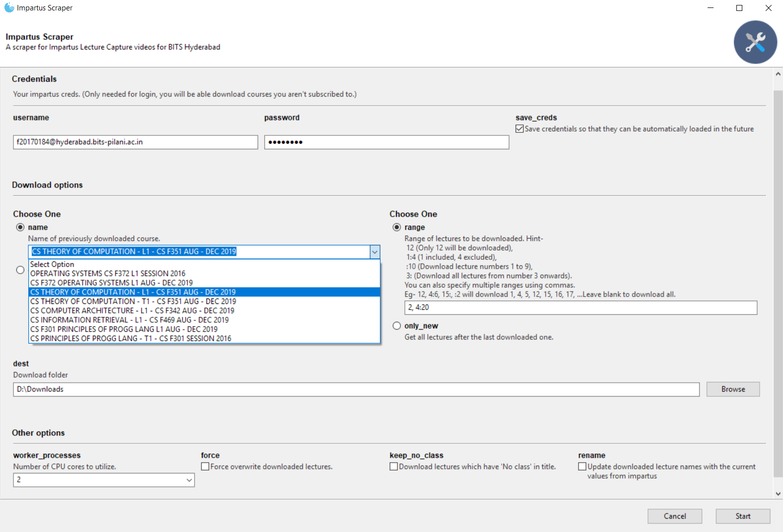Click the vertical scrollbar up arrow

[x=778, y=74]
